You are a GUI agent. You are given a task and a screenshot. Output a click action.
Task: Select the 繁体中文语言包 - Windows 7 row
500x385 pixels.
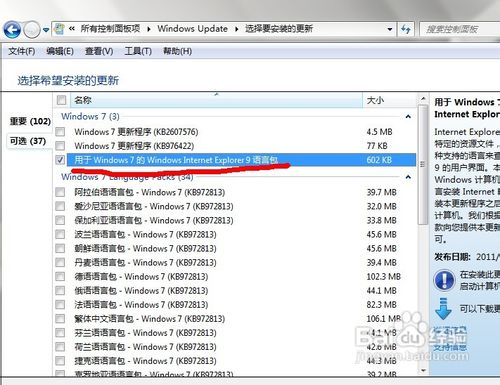tap(235, 319)
